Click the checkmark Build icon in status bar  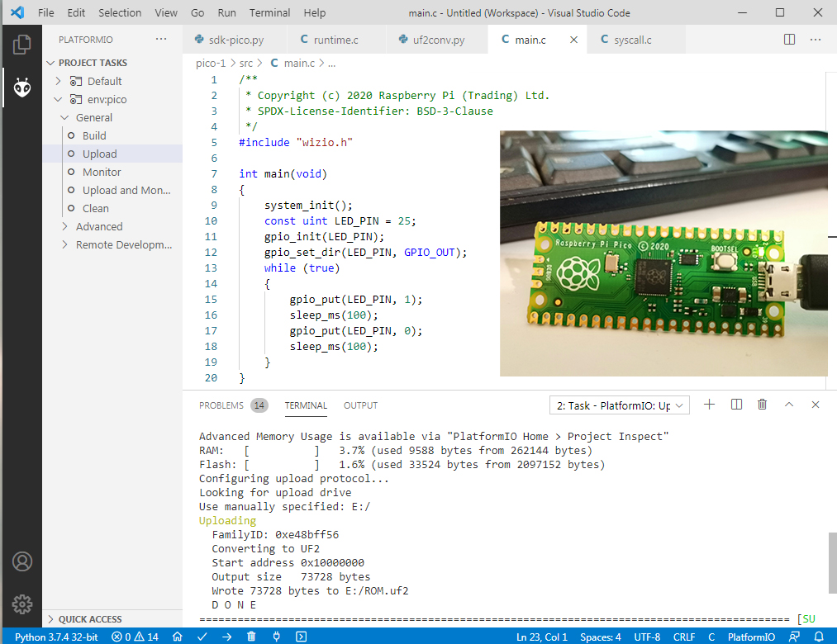(201, 637)
